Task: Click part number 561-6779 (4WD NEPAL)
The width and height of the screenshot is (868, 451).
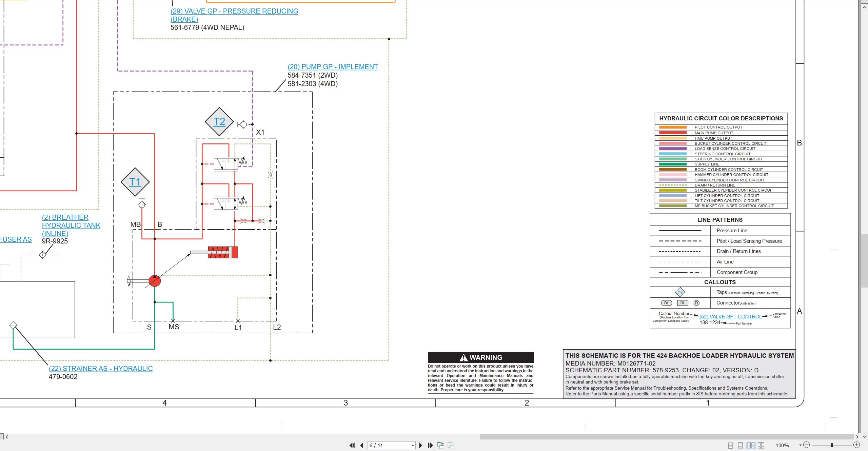Action: tap(208, 27)
